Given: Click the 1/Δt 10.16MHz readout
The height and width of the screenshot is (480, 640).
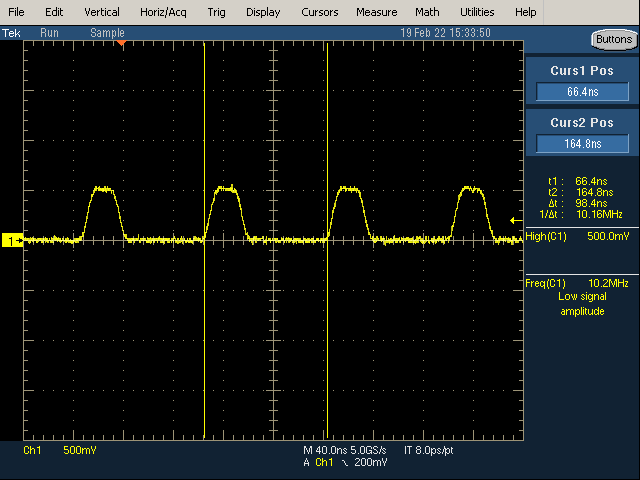Looking at the screenshot, I should 581,214.
